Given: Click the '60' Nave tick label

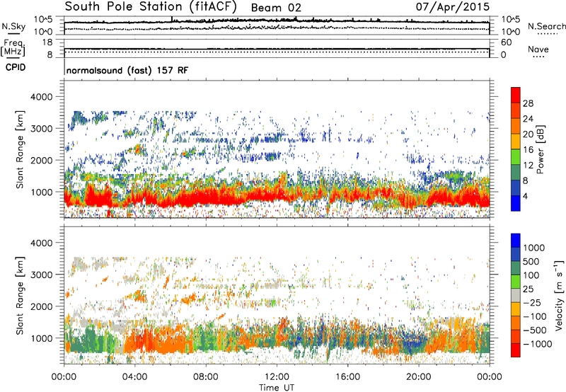Looking at the screenshot, I should (x=506, y=42).
